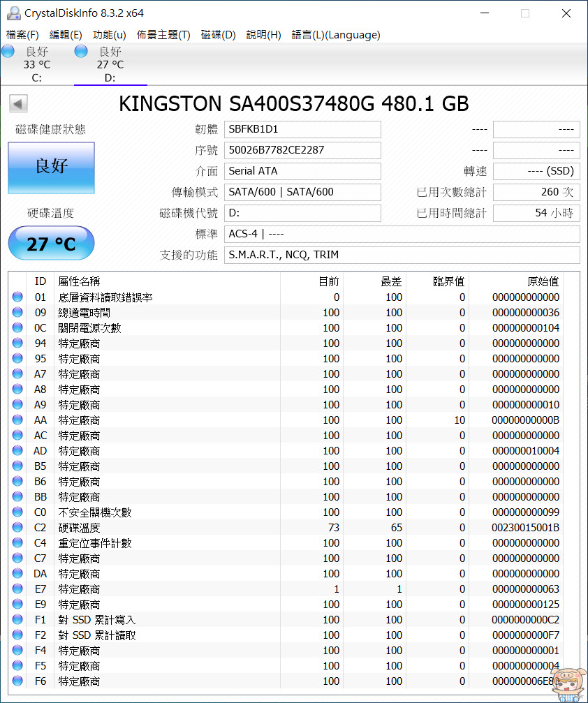Screen dimensions: 588x703
Task: Click status orb of attribute B5 row
Action: 17,466
